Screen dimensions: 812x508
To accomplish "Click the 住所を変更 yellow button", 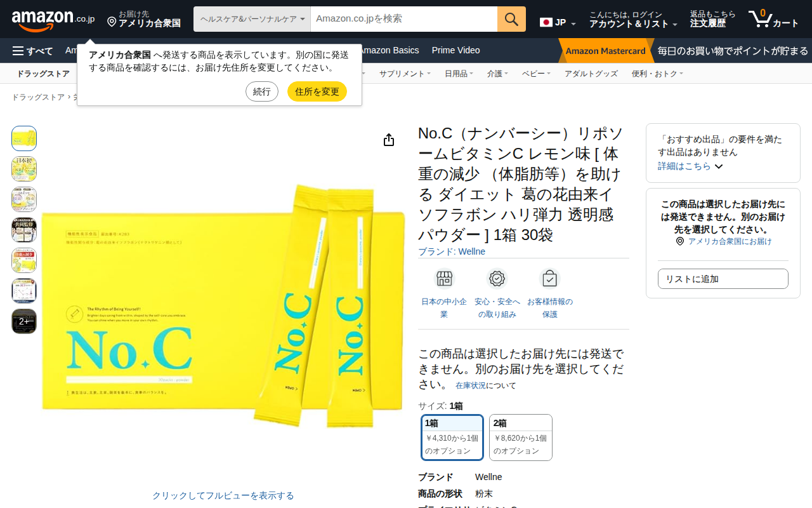I will pos(317,91).
